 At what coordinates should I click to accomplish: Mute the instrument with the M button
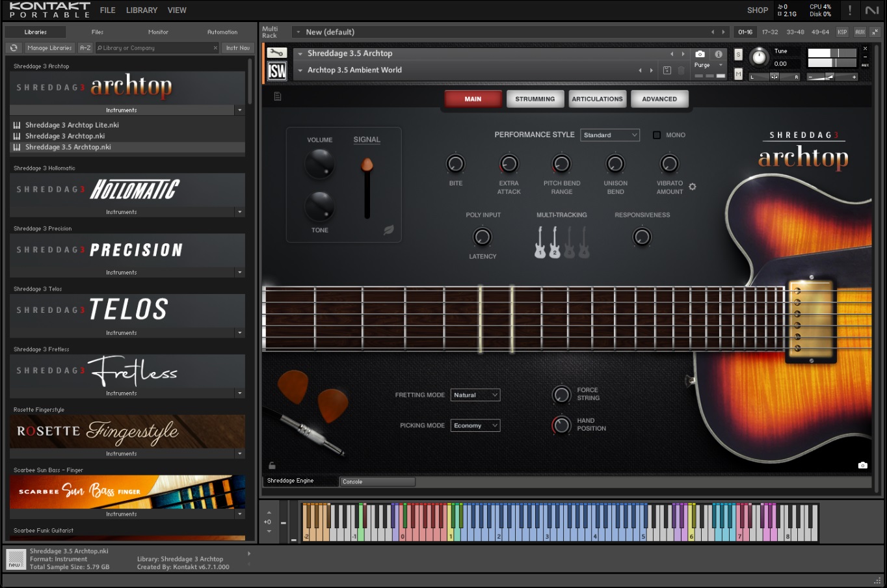[738, 74]
